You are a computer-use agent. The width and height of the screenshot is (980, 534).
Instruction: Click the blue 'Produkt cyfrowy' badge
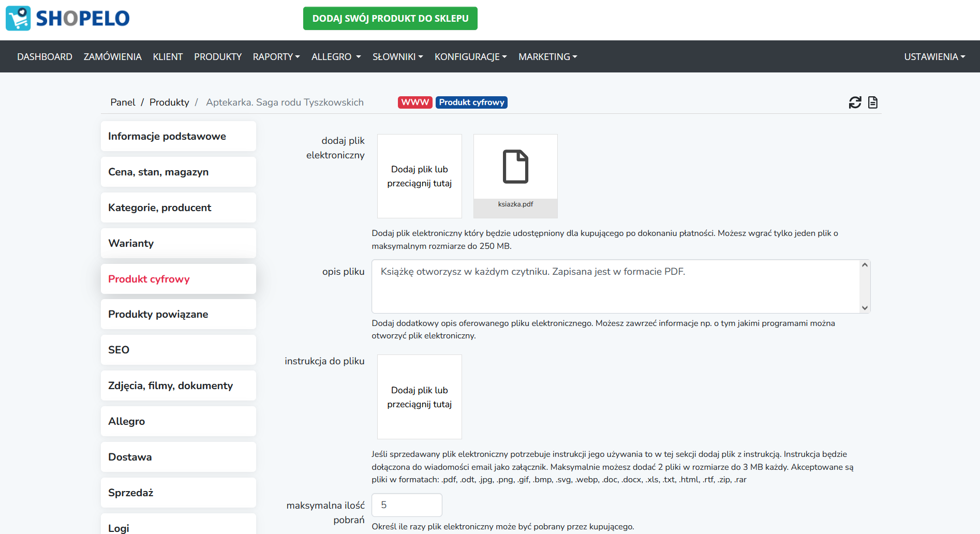pyautogui.click(x=471, y=102)
